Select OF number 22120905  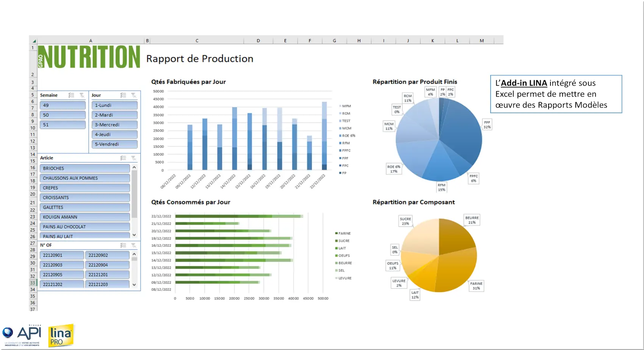pyautogui.click(x=62, y=275)
